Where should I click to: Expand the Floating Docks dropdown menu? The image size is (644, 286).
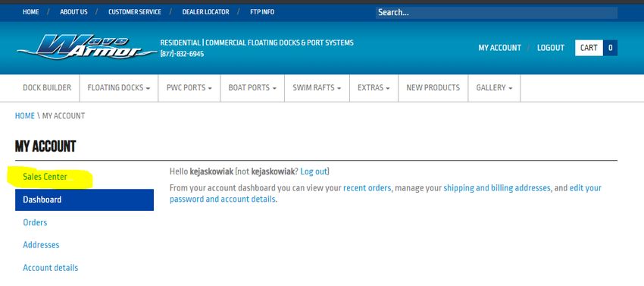coord(119,88)
